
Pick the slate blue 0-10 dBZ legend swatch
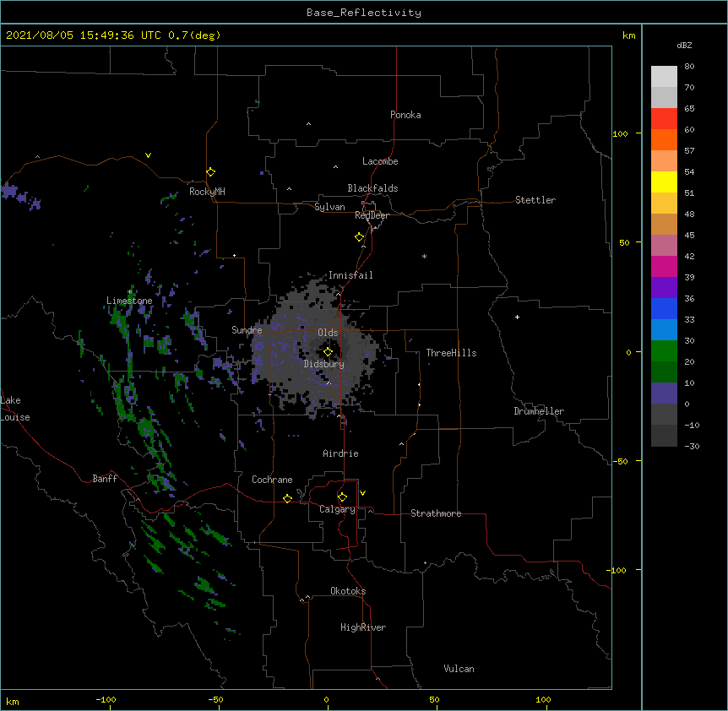[x=664, y=393]
